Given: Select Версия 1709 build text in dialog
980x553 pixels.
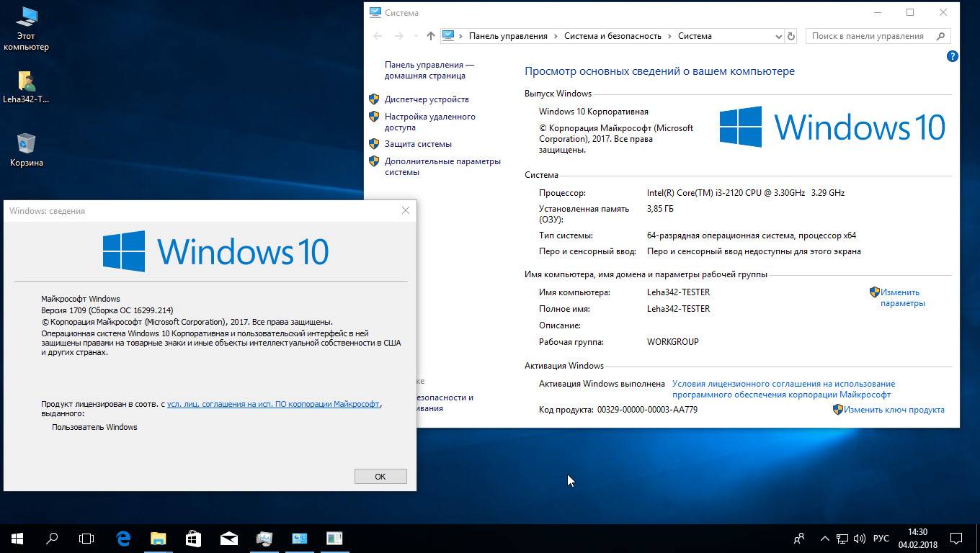Looking at the screenshot, I should pyautogui.click(x=107, y=310).
